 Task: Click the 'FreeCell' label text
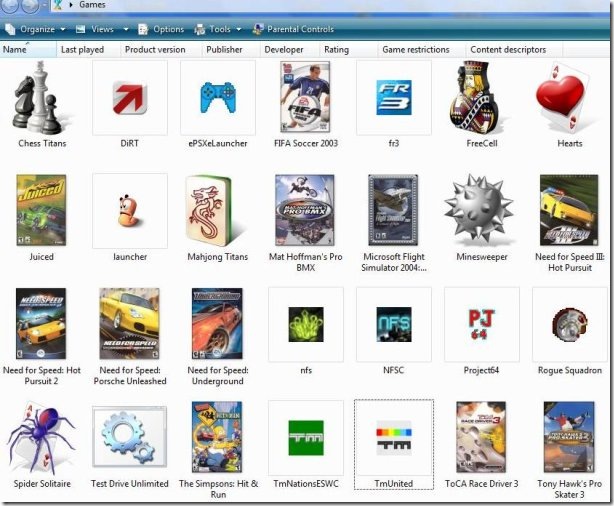[x=482, y=143]
